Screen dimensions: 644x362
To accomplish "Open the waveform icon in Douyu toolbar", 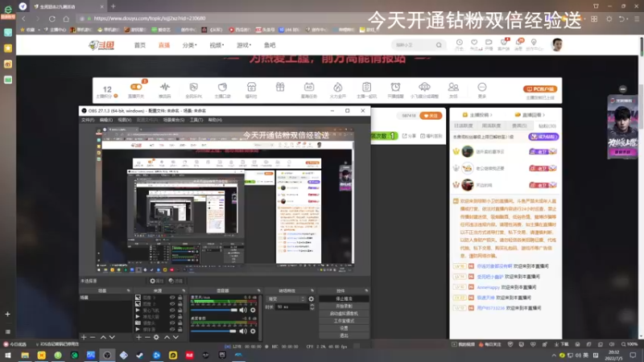I will coord(165,87).
